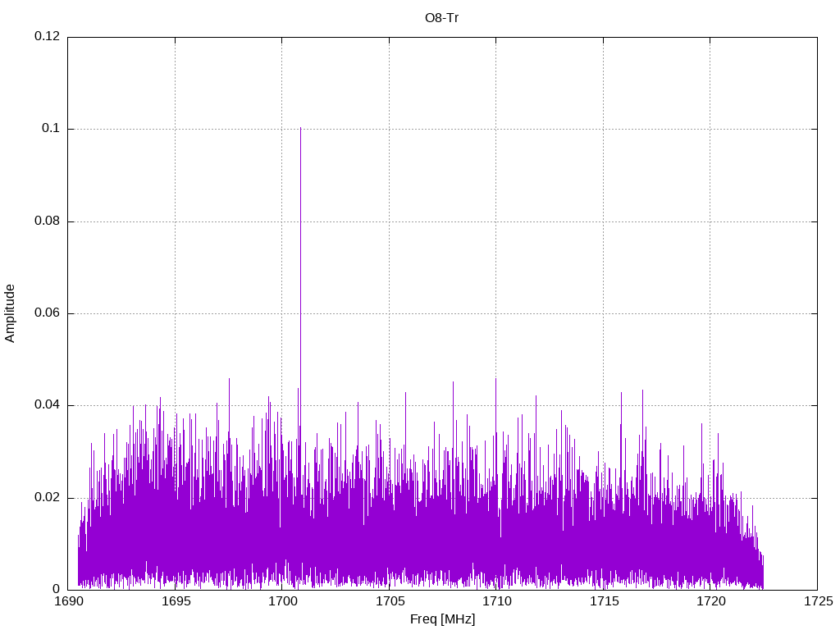
Task: Click the Amplitude y-axis label
Action: [x=10, y=313]
